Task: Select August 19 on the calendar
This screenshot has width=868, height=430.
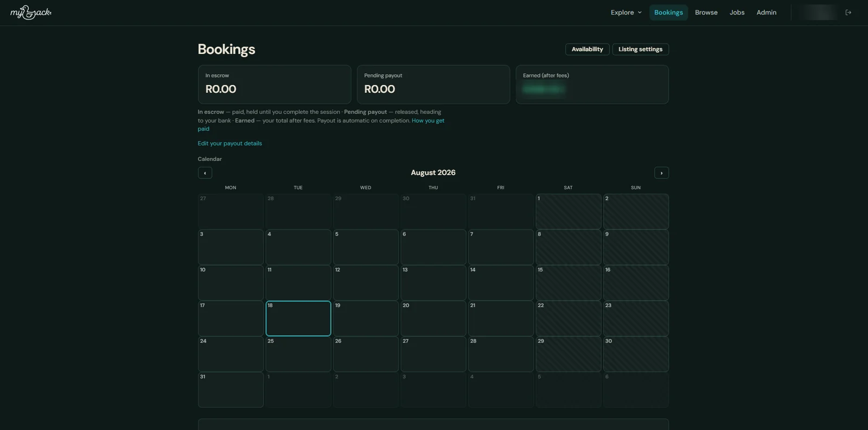Action: [366, 319]
